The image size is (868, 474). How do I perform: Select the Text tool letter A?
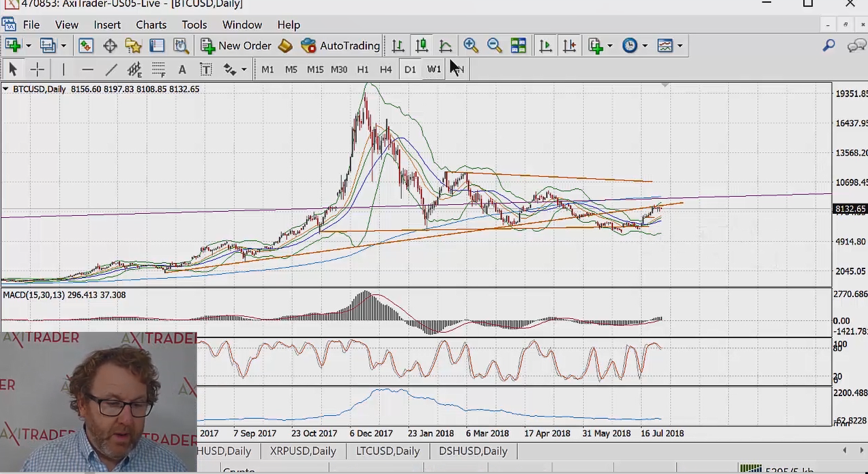(182, 69)
